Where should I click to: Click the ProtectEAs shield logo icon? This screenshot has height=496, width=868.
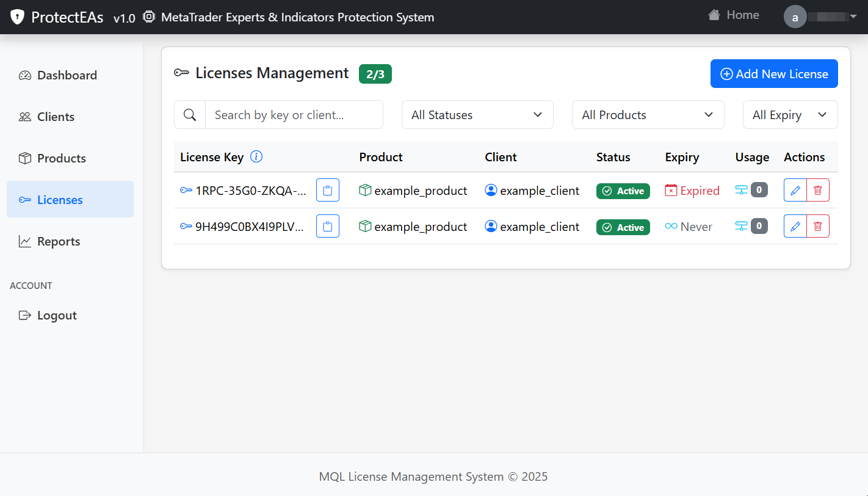(18, 17)
